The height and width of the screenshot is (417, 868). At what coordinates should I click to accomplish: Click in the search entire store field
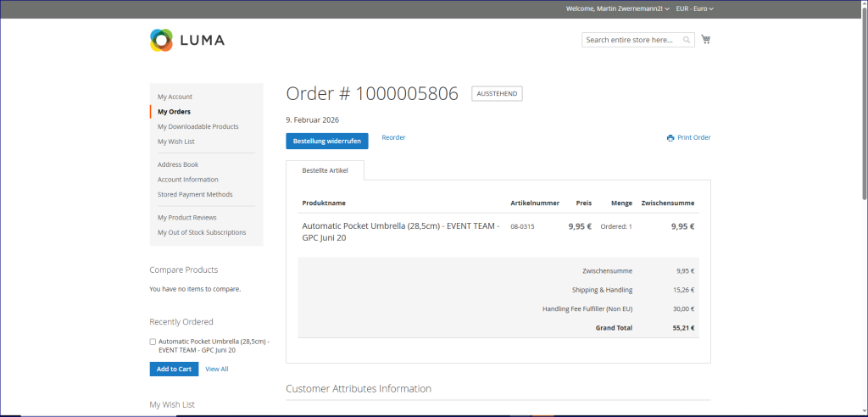pyautogui.click(x=632, y=40)
